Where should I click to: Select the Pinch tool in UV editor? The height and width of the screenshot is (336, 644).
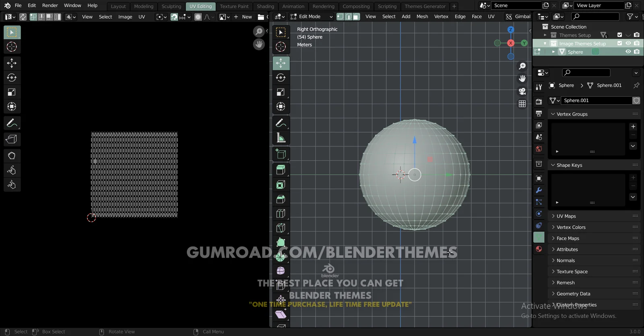12,185
